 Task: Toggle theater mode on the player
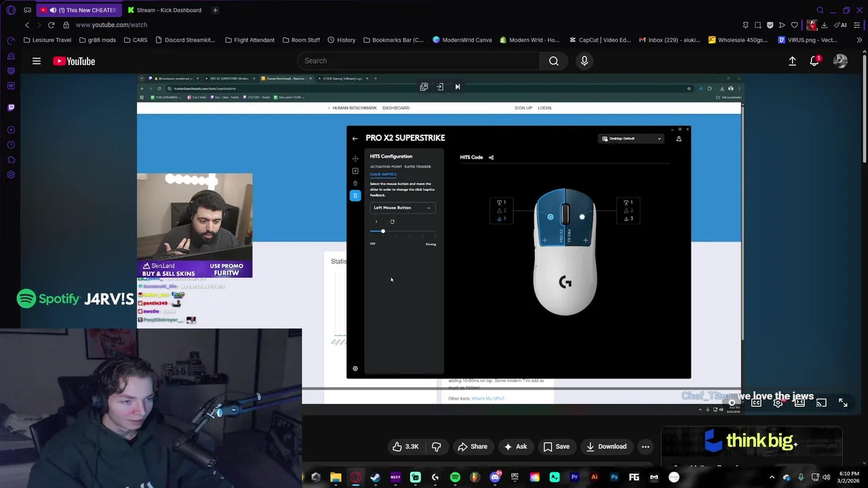(x=800, y=403)
